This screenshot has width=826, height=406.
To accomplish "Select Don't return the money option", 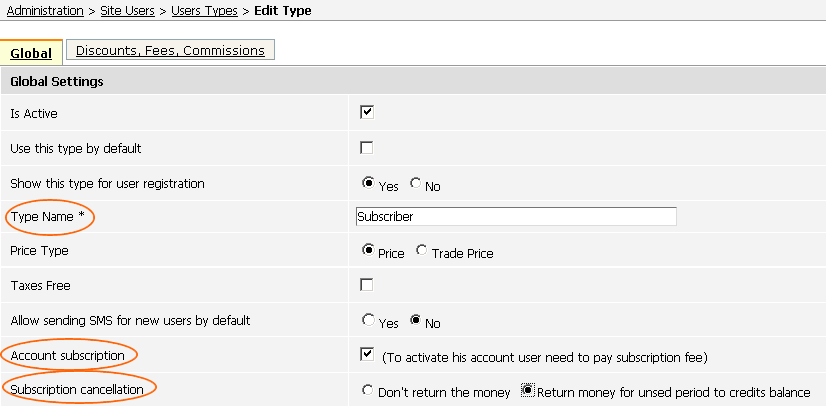I will [x=367, y=390].
